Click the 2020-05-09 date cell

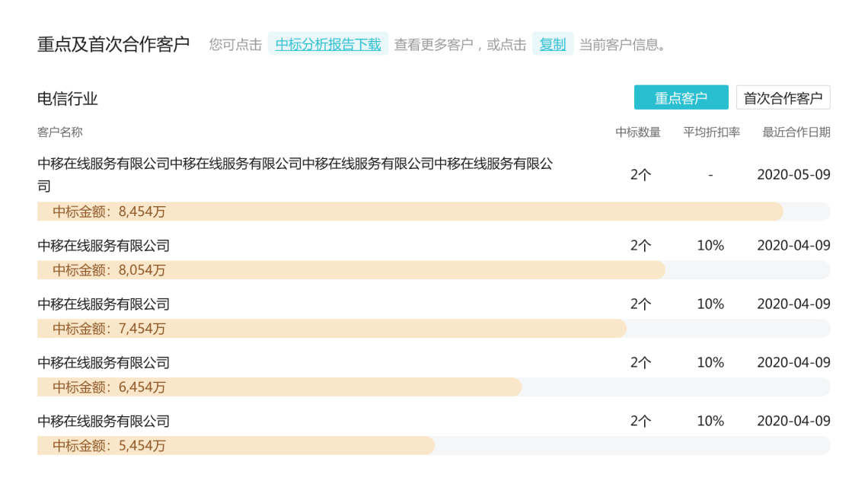tap(793, 175)
